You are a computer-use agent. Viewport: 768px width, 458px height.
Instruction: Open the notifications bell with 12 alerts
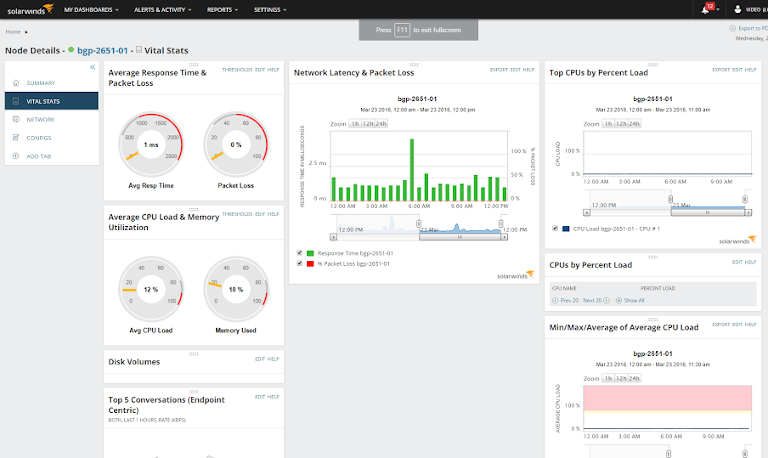coord(707,9)
